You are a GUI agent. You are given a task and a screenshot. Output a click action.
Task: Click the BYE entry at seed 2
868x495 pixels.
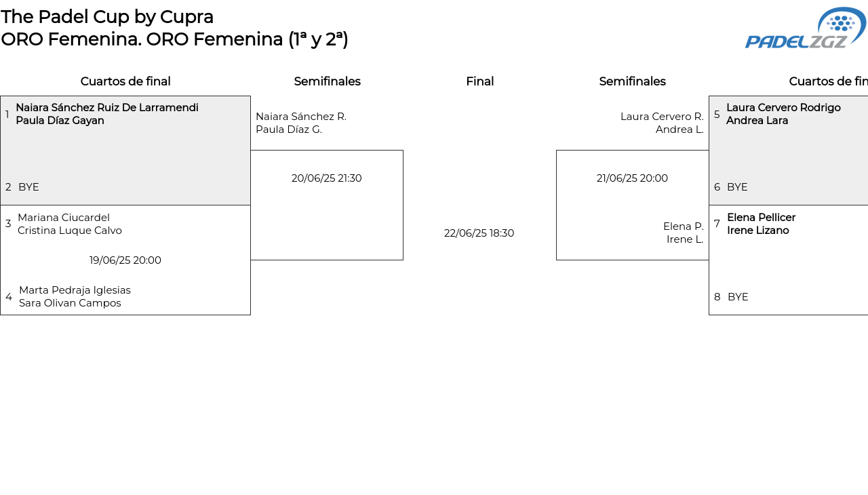coord(28,187)
